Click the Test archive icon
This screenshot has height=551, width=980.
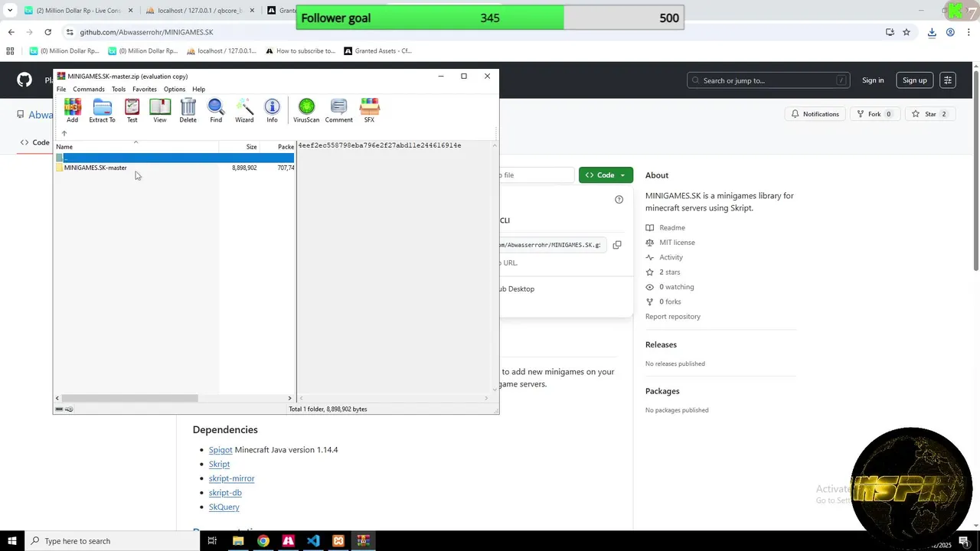coord(132,110)
